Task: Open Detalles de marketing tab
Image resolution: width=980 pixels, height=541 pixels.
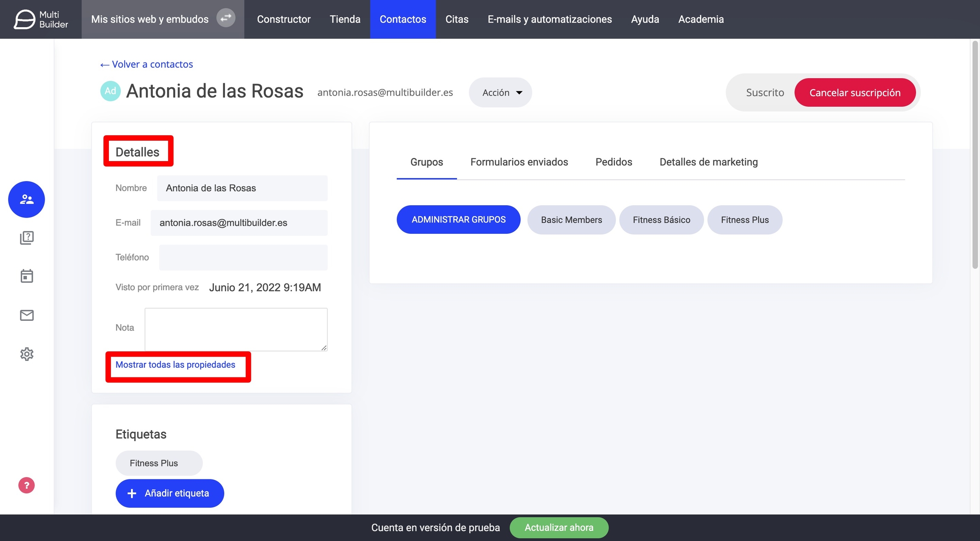Action: [708, 162]
